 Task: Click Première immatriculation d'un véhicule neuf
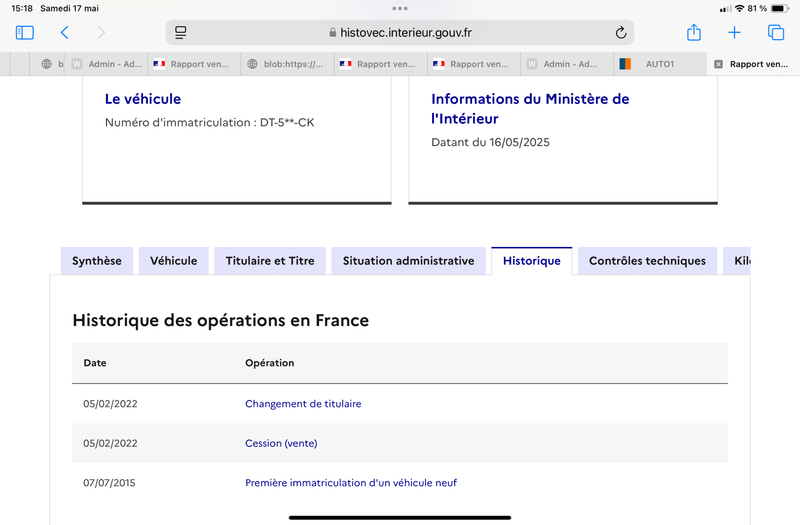351,483
